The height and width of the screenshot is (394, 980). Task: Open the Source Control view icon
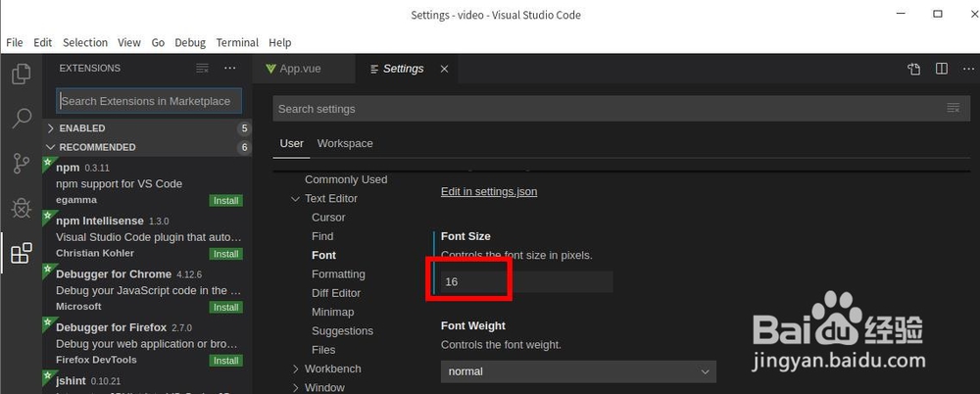(x=21, y=164)
